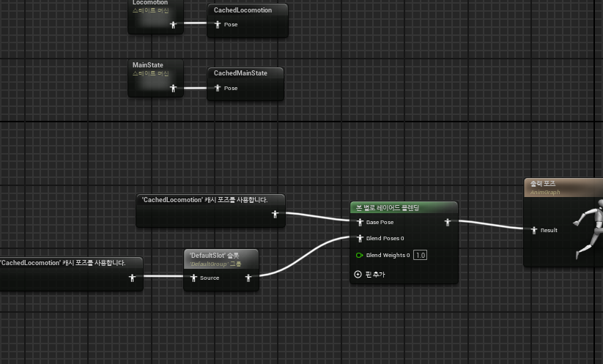Select the CachedMainState node title
The image size is (603, 364).
(240, 73)
